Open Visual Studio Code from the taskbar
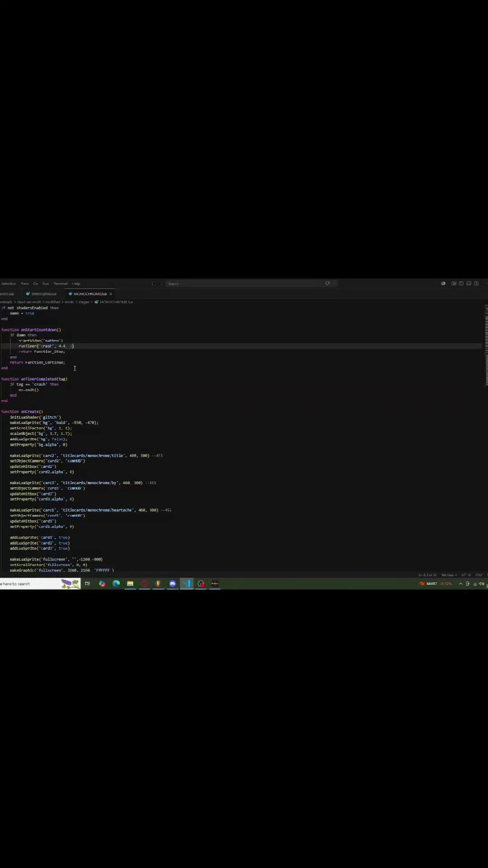The height and width of the screenshot is (868, 488). point(187,584)
